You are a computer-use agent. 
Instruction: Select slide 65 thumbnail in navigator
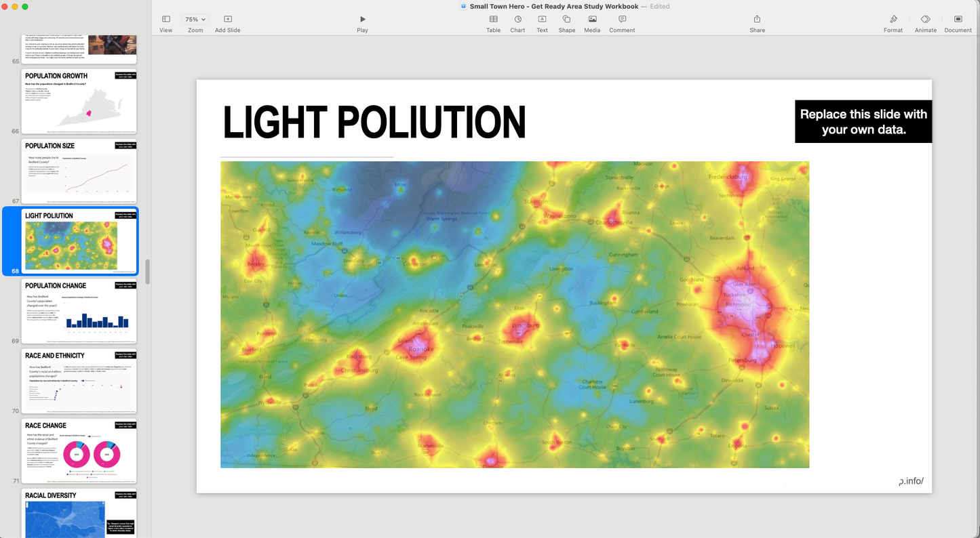[x=79, y=49]
